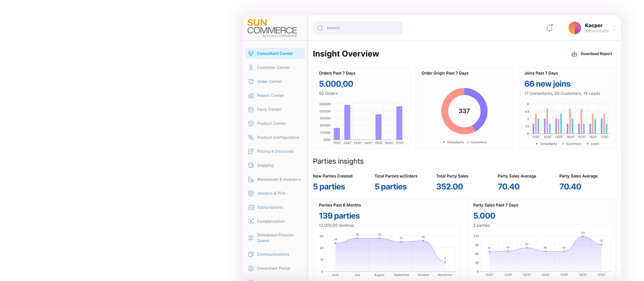
Task: Click the Sun Commerce logo
Action: click(272, 28)
